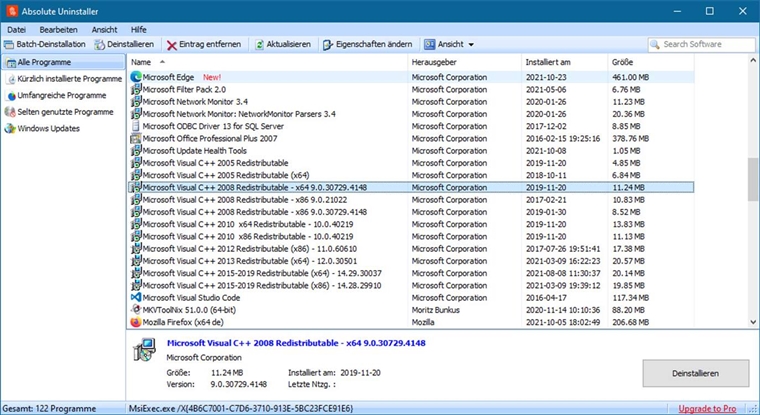This screenshot has width=760, height=415.
Task: Click the MKVToolNix row icon
Action: point(136,309)
